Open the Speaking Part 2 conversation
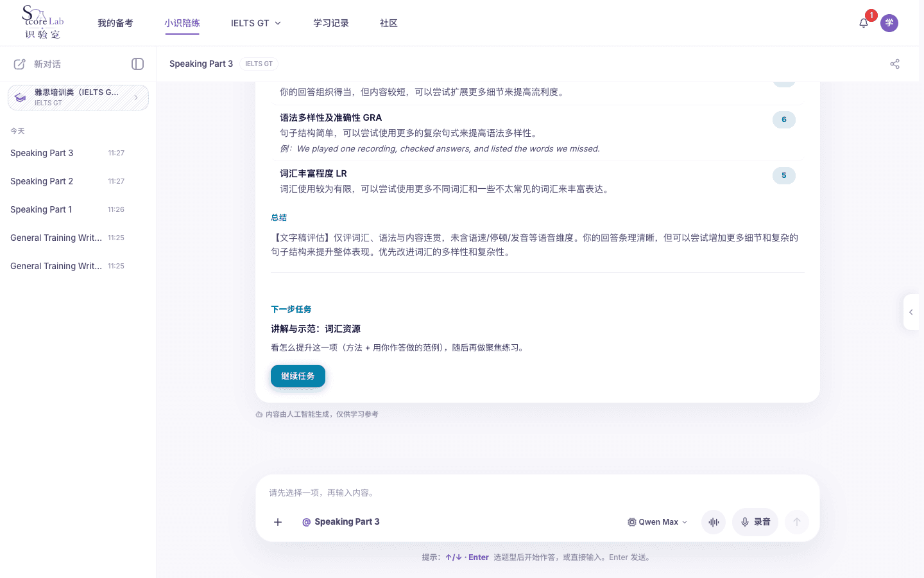 point(67,181)
